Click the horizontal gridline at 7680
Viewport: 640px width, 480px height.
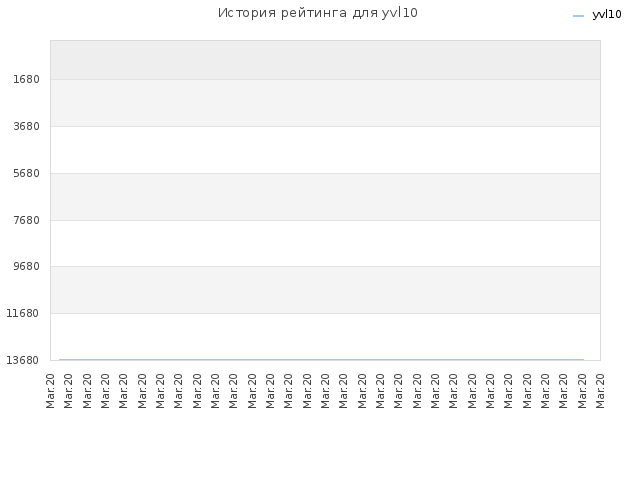[x=325, y=220]
